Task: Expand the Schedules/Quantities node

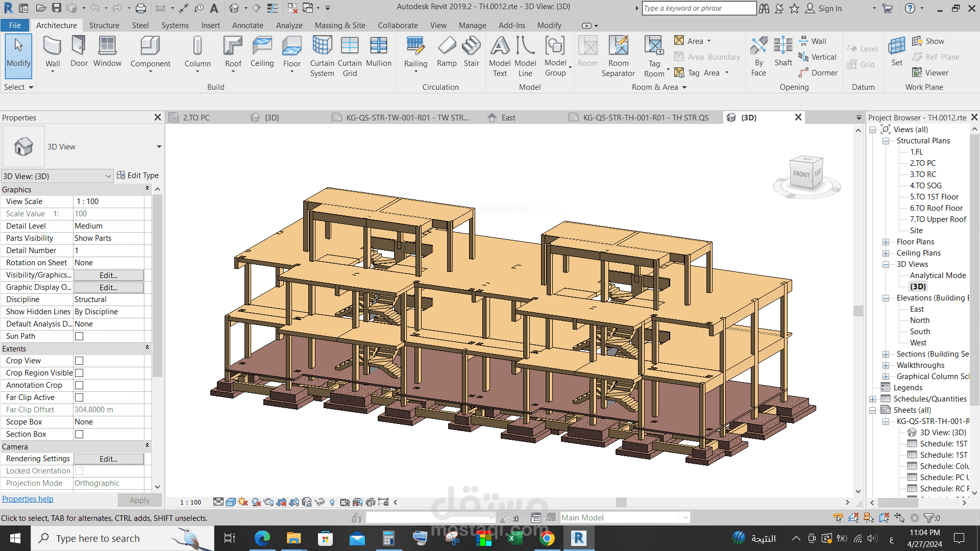Action: (x=873, y=399)
